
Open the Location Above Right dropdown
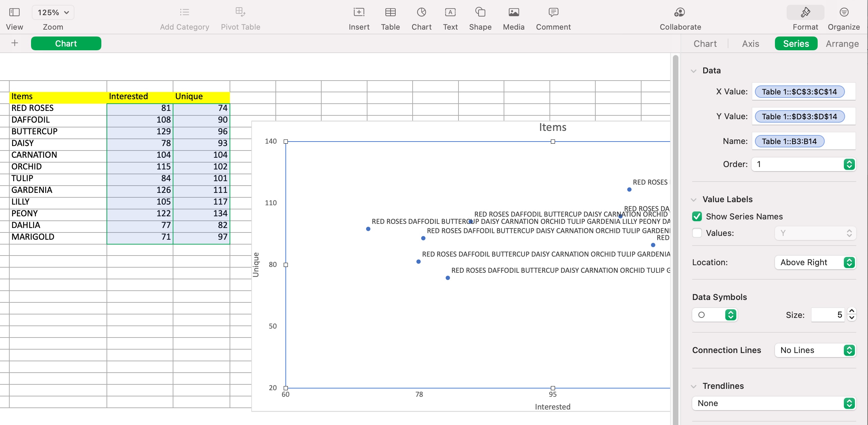point(815,262)
